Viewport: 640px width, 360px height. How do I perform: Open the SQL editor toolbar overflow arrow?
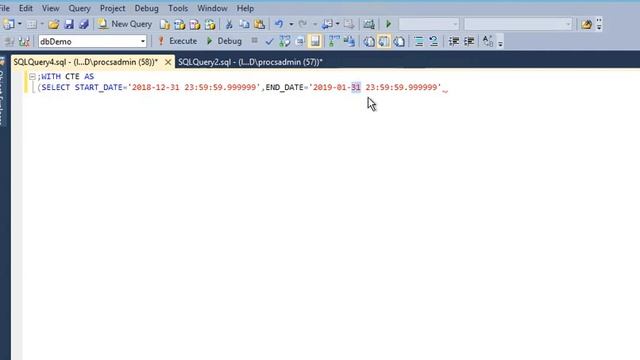click(500, 43)
